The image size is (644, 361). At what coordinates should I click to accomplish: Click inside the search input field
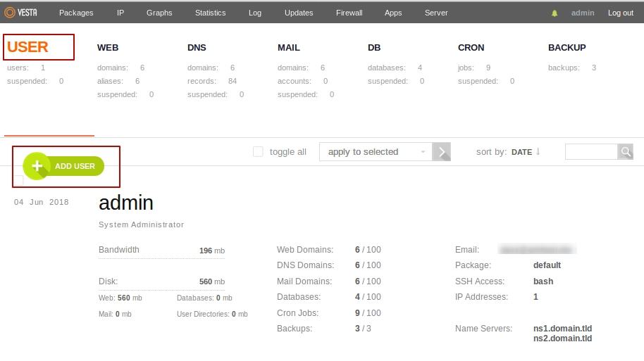pyautogui.click(x=590, y=152)
